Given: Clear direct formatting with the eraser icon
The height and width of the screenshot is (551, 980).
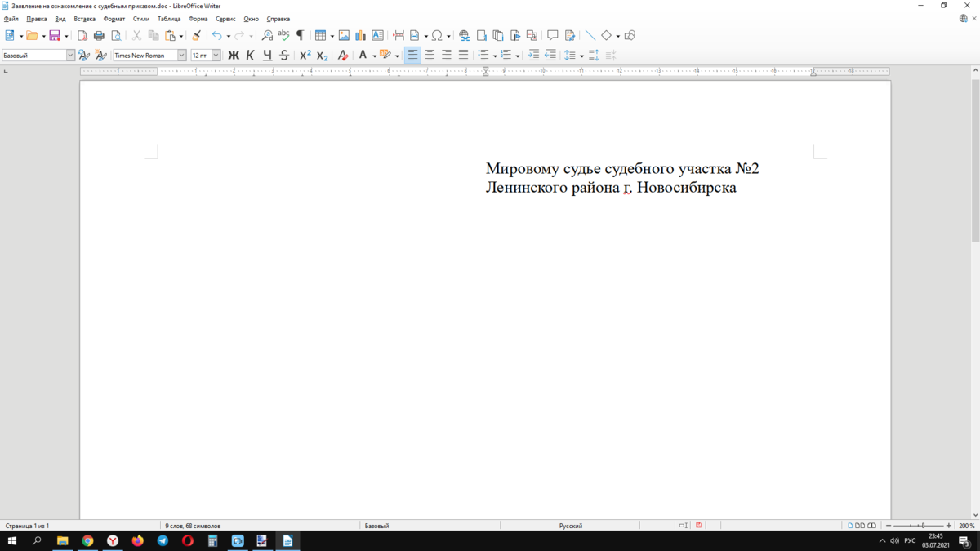Looking at the screenshot, I should click(343, 55).
